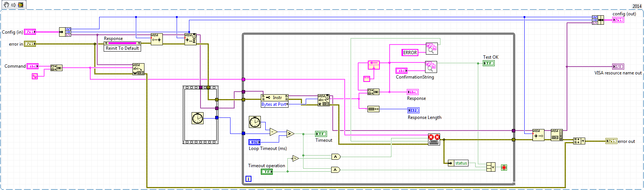The width and height of the screenshot is (644, 190).
Task: Click the ConfirmationString label text
Action: tap(415, 77)
